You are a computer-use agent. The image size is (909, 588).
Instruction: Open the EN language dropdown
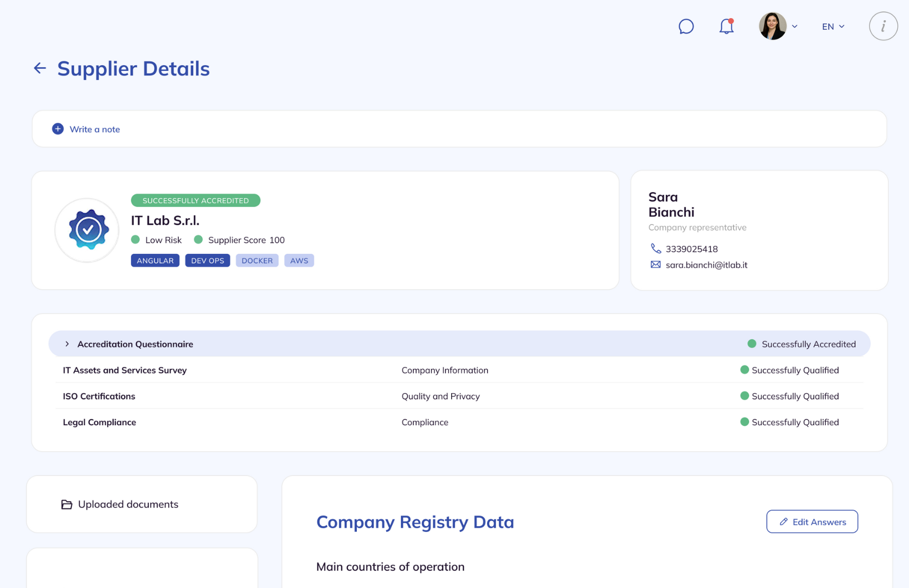(x=833, y=26)
